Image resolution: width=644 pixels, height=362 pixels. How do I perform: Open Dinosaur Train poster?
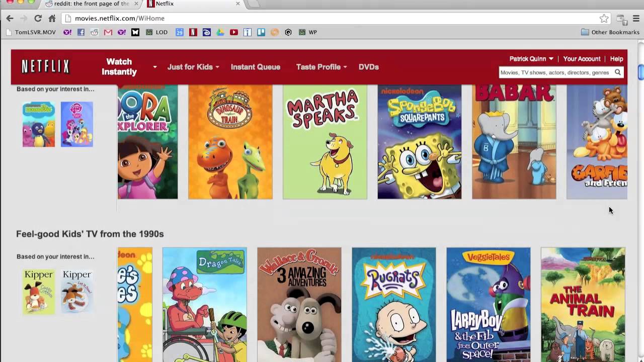pyautogui.click(x=230, y=142)
